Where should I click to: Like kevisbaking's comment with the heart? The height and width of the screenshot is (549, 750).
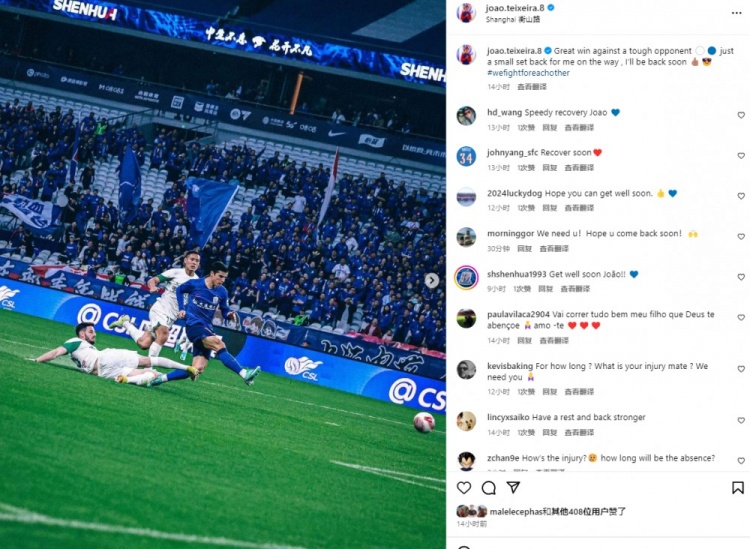click(x=741, y=369)
